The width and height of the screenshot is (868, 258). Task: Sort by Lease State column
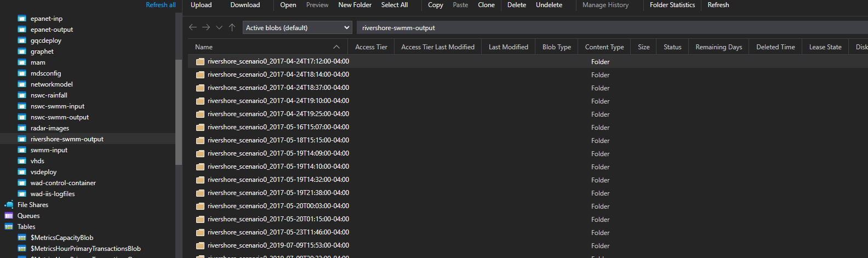click(x=825, y=47)
